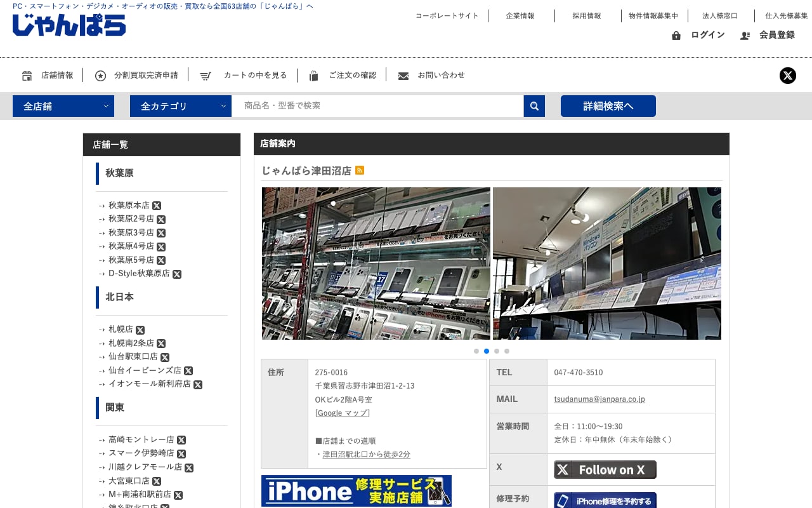Click the shopping cart icon
The image size is (812, 508).
206,76
